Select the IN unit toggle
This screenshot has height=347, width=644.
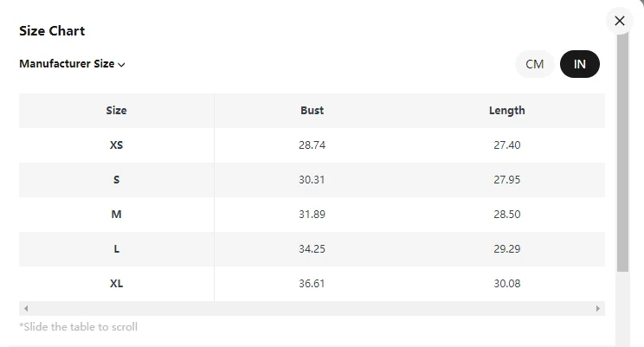coord(580,64)
